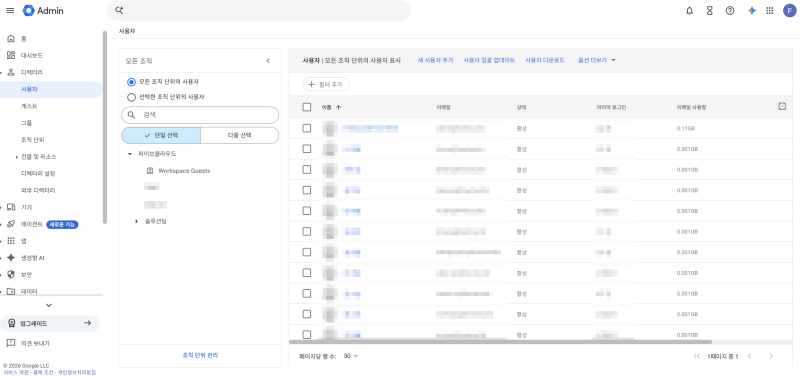Click the search icon in top bar

tap(119, 10)
